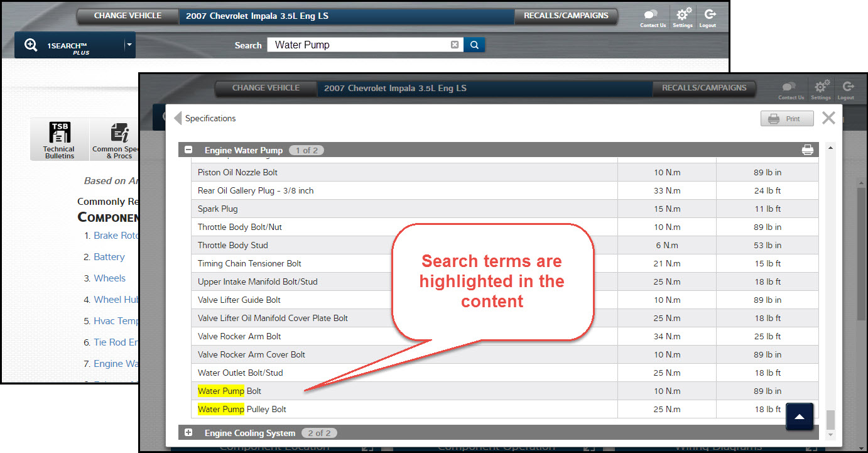This screenshot has height=453, width=868.
Task: Click Change Vehicle in back window
Action: click(x=127, y=16)
